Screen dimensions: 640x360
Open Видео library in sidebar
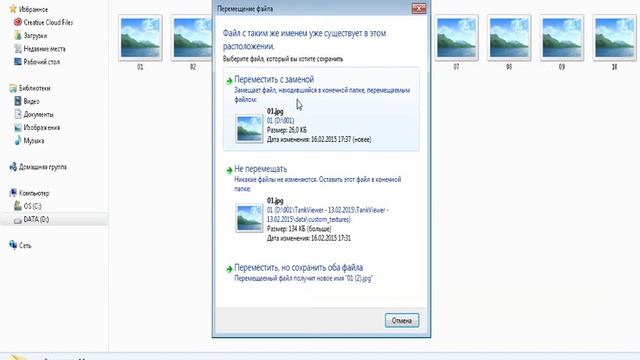tap(31, 101)
